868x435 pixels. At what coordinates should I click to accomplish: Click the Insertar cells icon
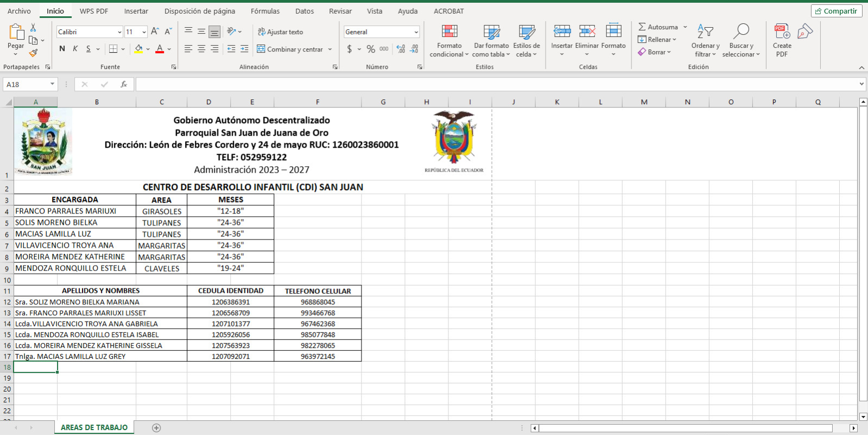pyautogui.click(x=561, y=38)
